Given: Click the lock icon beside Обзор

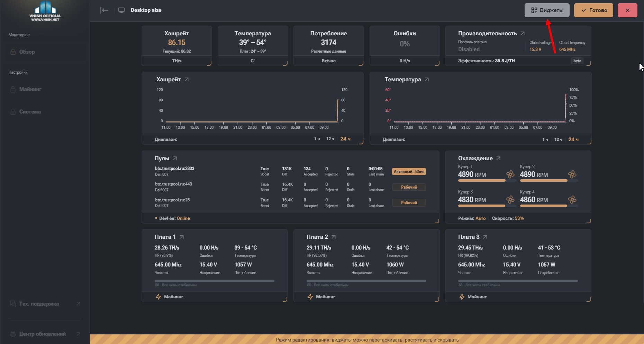Looking at the screenshot, I should click(13, 52).
